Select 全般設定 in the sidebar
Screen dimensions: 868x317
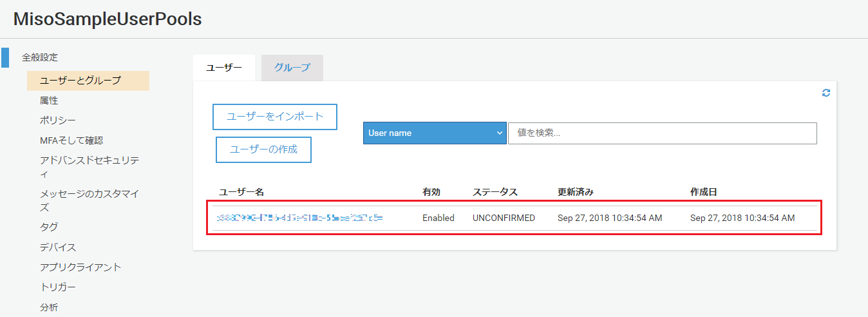40,57
